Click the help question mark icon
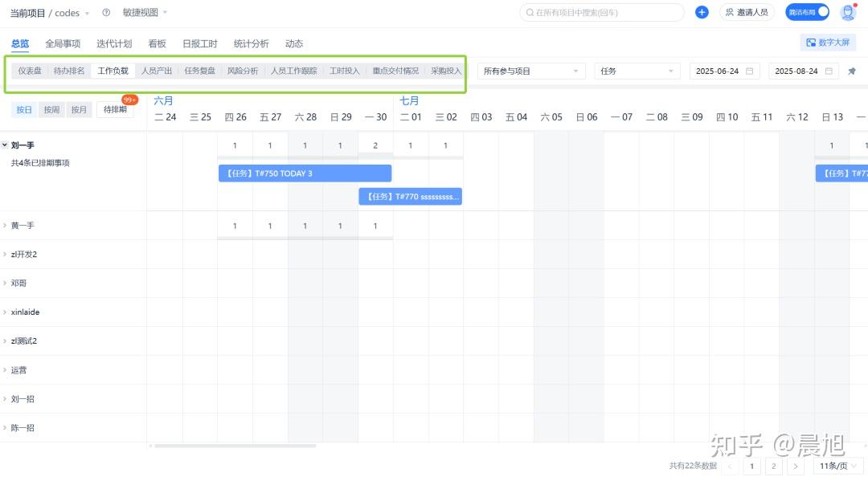The height and width of the screenshot is (481, 868). point(106,13)
